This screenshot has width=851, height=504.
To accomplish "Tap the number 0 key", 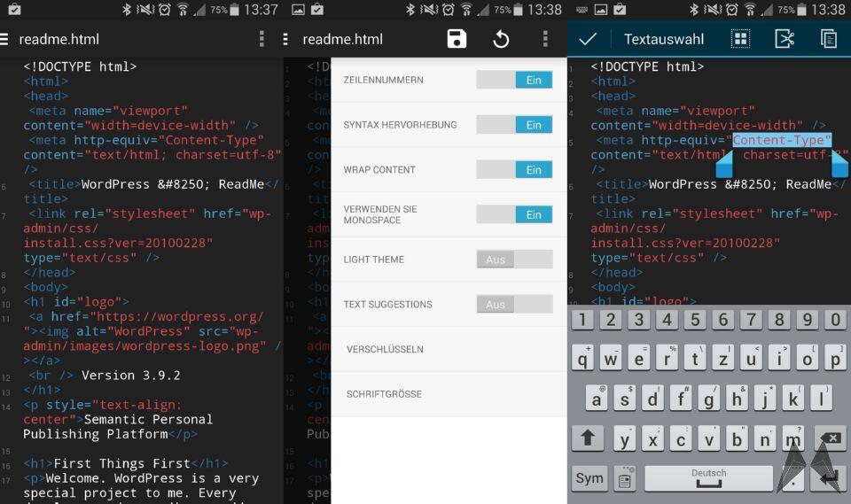I will 836,320.
